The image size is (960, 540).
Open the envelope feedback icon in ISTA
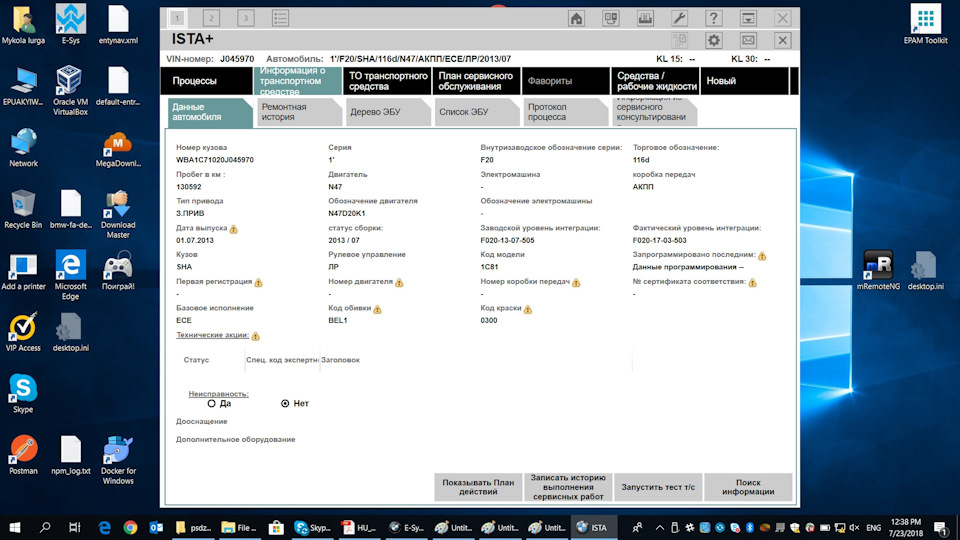748,40
